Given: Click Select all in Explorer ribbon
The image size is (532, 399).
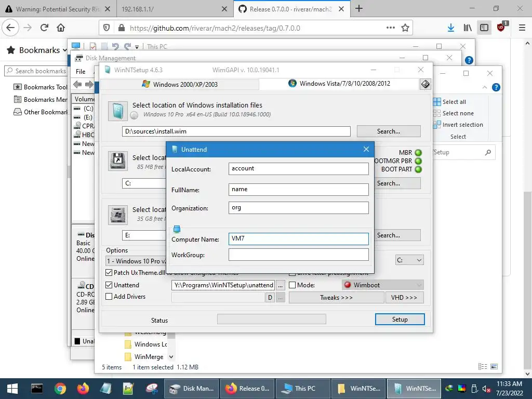Looking at the screenshot, I should [x=450, y=102].
